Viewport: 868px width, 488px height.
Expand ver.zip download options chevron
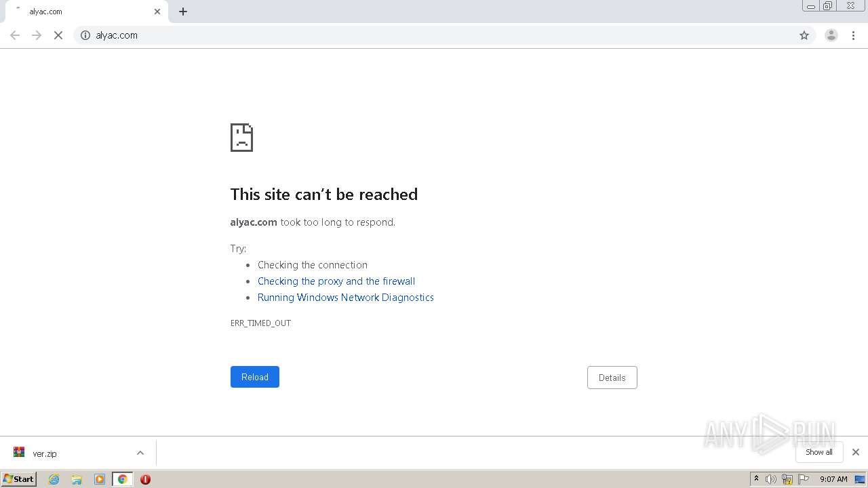[140, 453]
